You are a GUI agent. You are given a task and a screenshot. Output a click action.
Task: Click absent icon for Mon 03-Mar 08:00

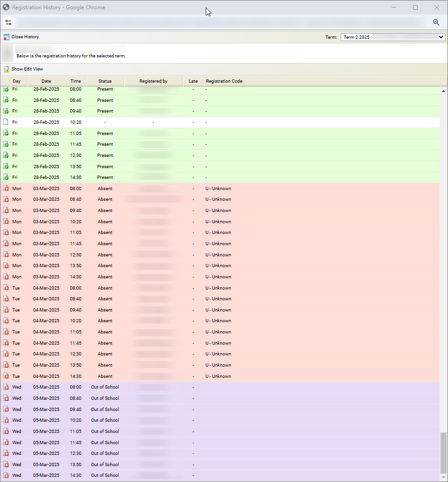tap(6, 188)
